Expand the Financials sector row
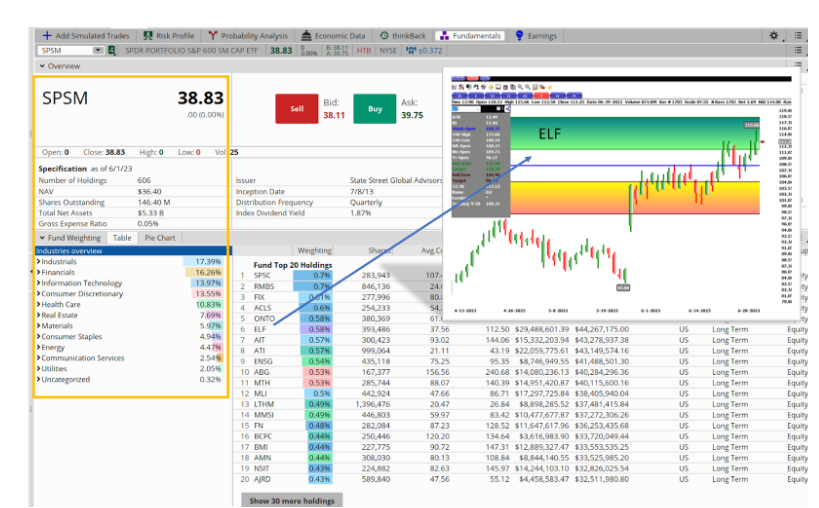Image resolution: width=819 pixels, height=508 pixels. pos(38,272)
